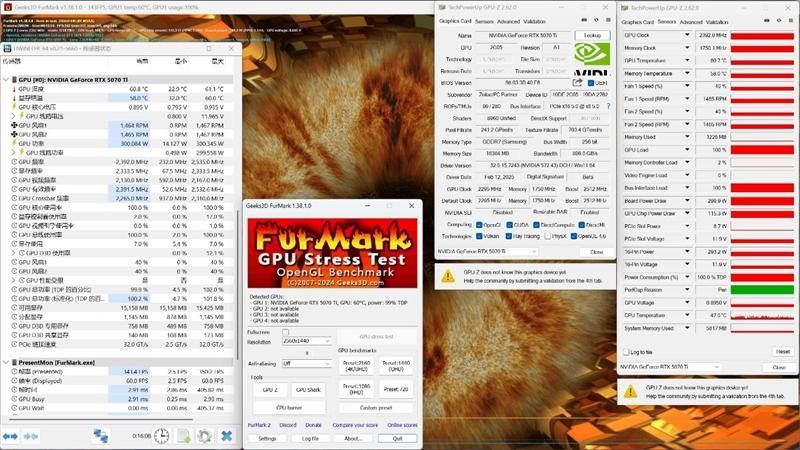The width and height of the screenshot is (800, 450).
Task: Click lightning icon of GPU power 300.084 W row
Action: (14, 143)
